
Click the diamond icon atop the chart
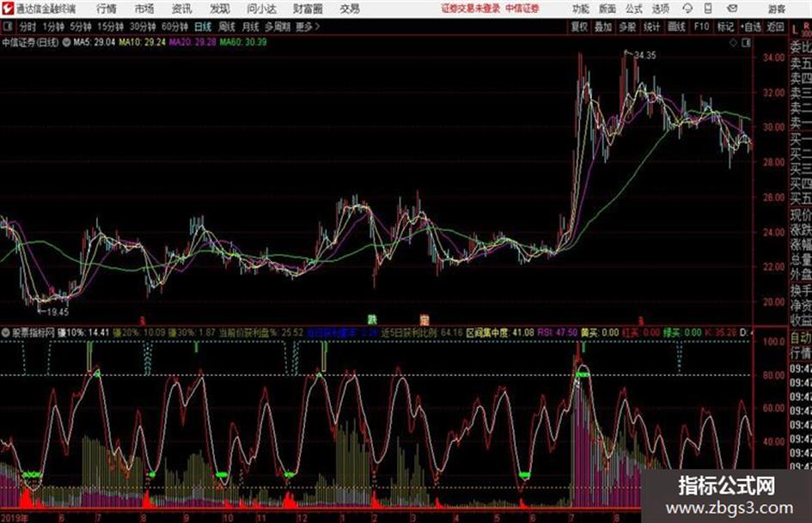733,43
